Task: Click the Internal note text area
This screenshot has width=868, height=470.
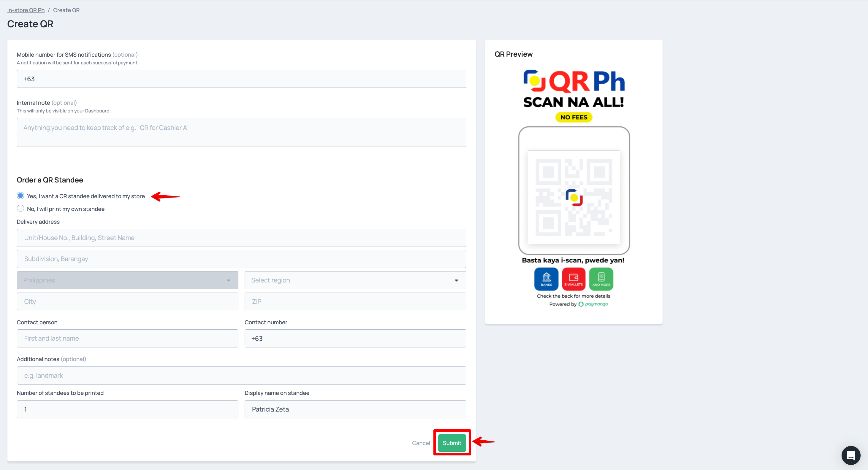Action: (x=241, y=132)
